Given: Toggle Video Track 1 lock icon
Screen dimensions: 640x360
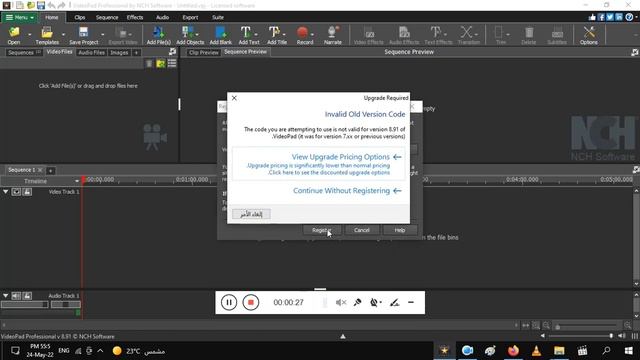Looking at the screenshot, I should tap(27, 191).
